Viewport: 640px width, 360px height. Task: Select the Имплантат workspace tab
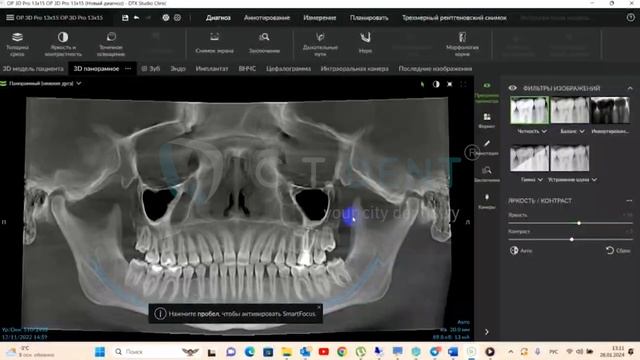click(x=212, y=69)
